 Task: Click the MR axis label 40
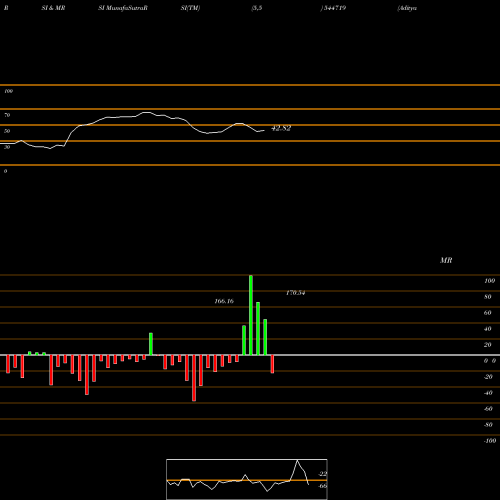click(x=488, y=329)
